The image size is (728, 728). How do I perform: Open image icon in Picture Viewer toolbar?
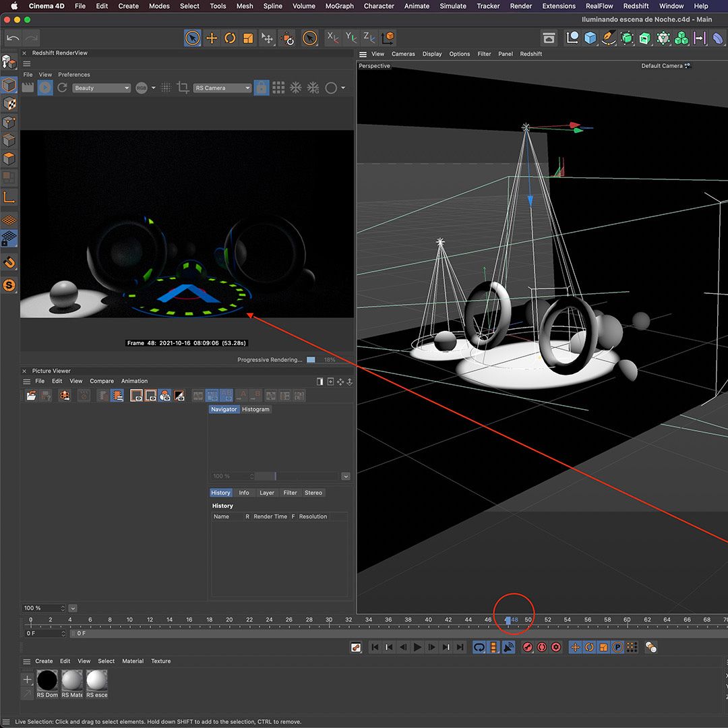(31, 396)
